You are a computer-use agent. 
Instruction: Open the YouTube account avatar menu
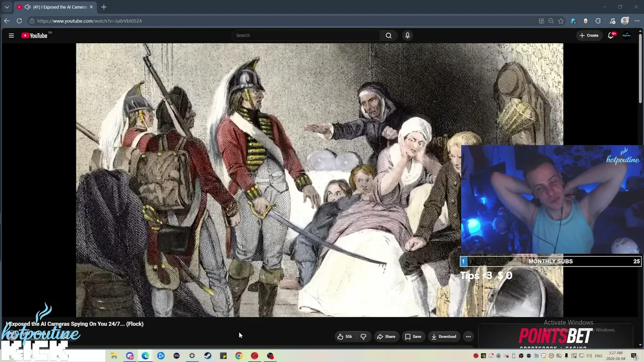point(626,35)
